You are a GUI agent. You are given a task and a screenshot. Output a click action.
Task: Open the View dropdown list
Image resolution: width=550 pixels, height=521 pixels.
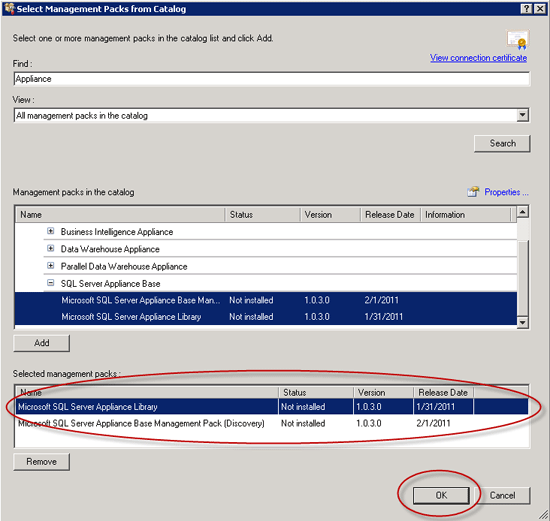coord(522,115)
